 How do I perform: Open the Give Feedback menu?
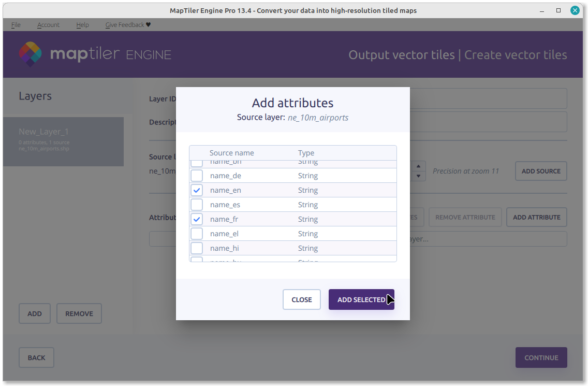click(128, 25)
